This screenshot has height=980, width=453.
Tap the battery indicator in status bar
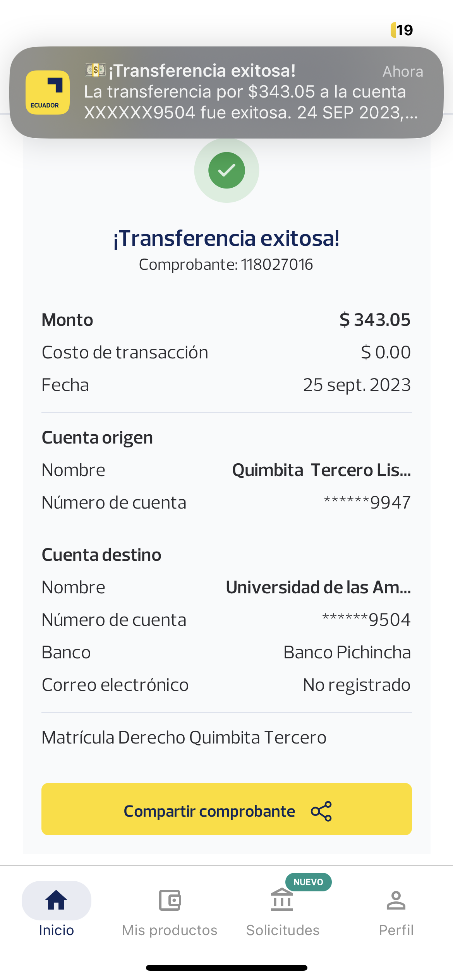[402, 30]
